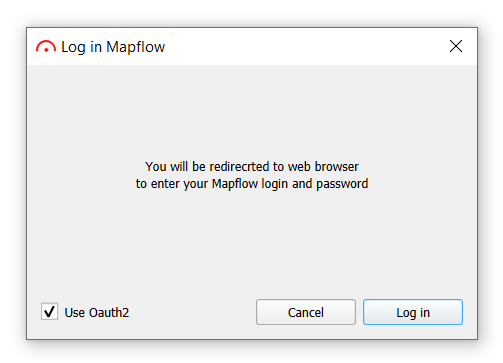Click the X icon in the title bar
503x363 pixels.
pyautogui.click(x=456, y=46)
